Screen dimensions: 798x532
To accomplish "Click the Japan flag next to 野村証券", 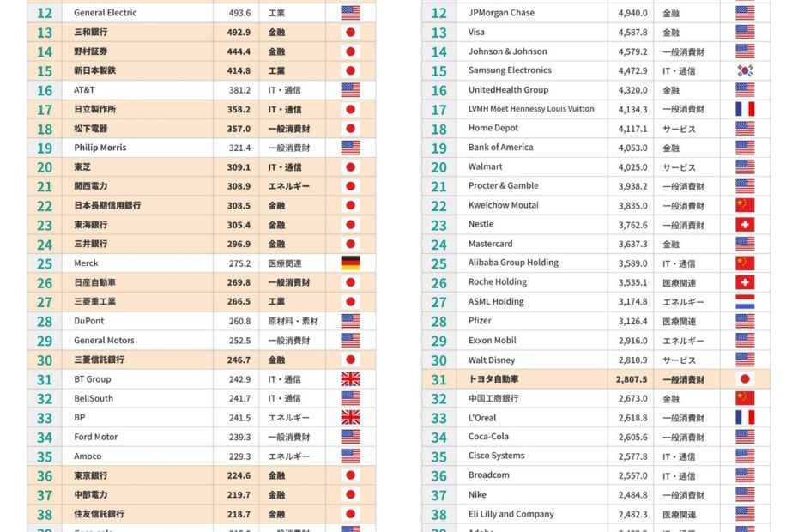I will (350, 51).
